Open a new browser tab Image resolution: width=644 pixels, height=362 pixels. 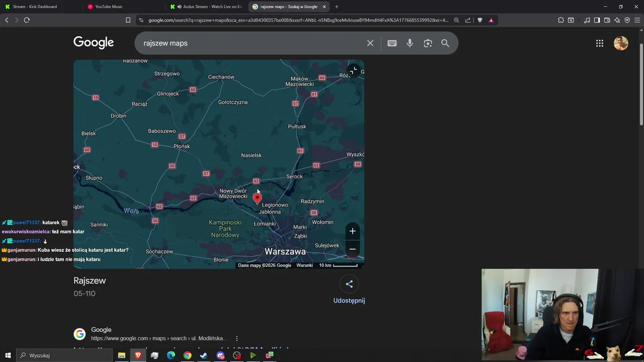pos(337,7)
